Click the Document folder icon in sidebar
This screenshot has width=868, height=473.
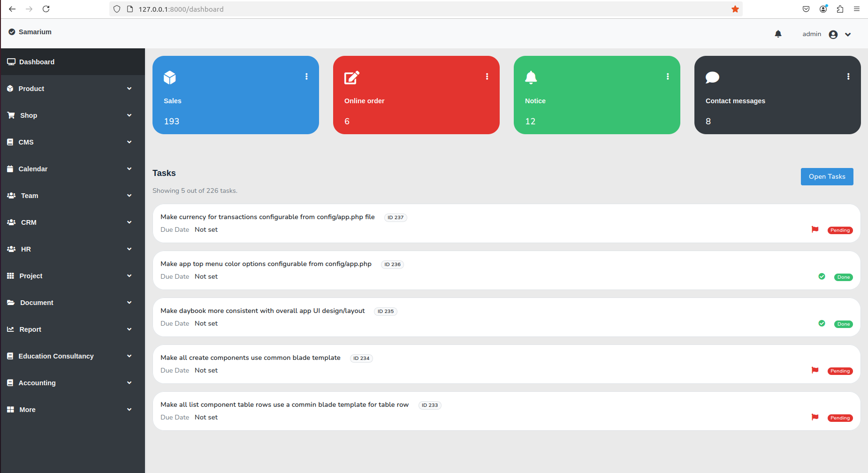[11, 303]
